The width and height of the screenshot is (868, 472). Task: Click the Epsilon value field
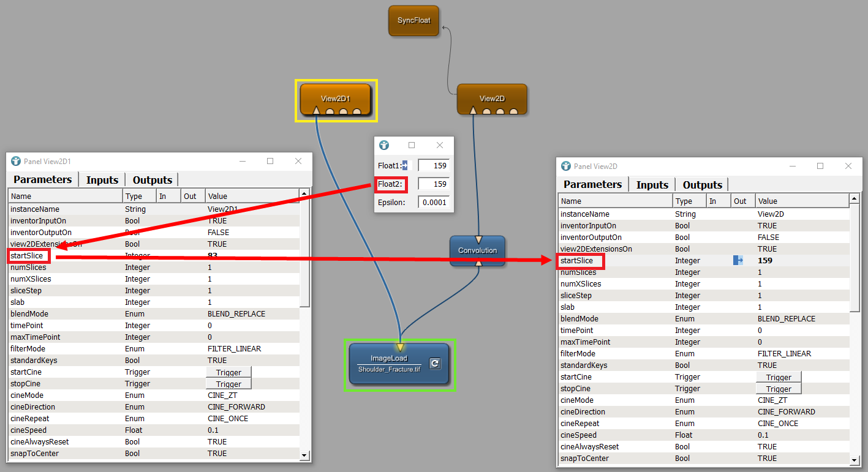434,202
